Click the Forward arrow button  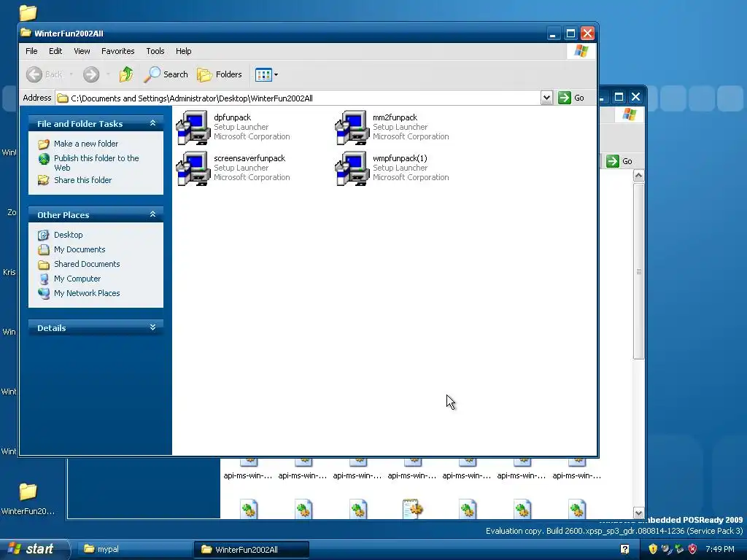[x=91, y=74]
